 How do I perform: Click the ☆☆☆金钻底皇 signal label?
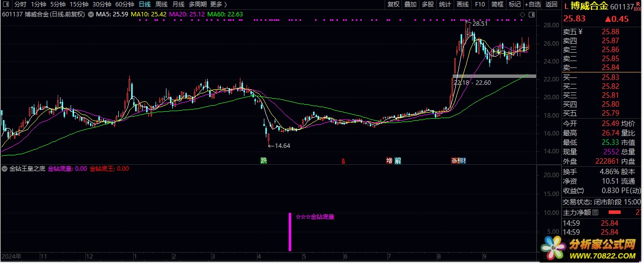(315, 217)
